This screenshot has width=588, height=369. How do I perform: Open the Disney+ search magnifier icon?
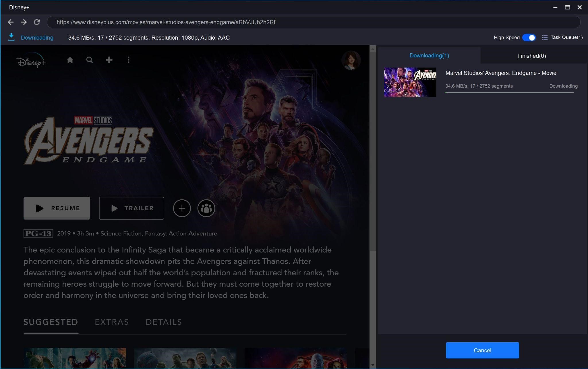(x=90, y=60)
